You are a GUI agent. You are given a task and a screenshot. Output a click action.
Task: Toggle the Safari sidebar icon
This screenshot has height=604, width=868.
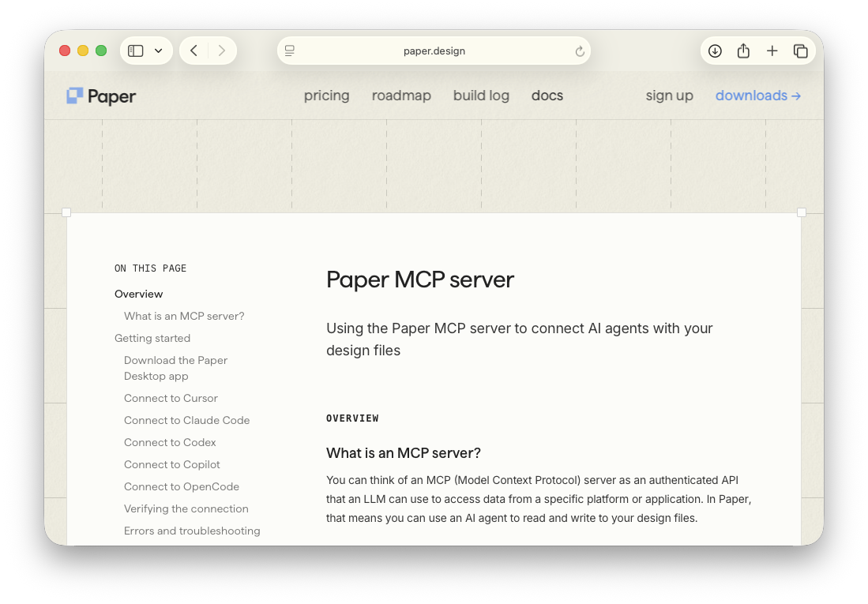(x=135, y=50)
